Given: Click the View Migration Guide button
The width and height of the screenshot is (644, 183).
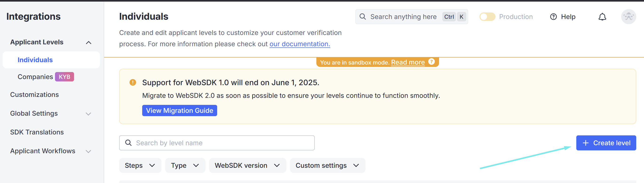Looking at the screenshot, I should click(x=180, y=110).
